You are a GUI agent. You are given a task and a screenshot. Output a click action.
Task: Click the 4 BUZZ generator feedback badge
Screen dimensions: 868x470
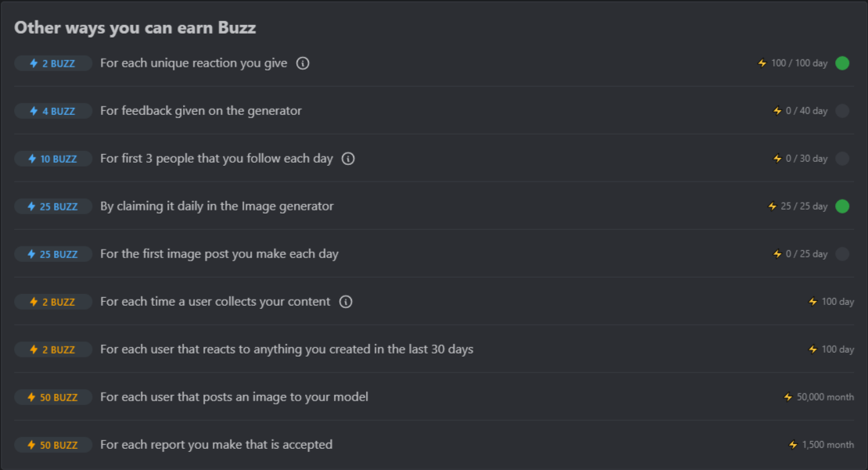click(53, 111)
